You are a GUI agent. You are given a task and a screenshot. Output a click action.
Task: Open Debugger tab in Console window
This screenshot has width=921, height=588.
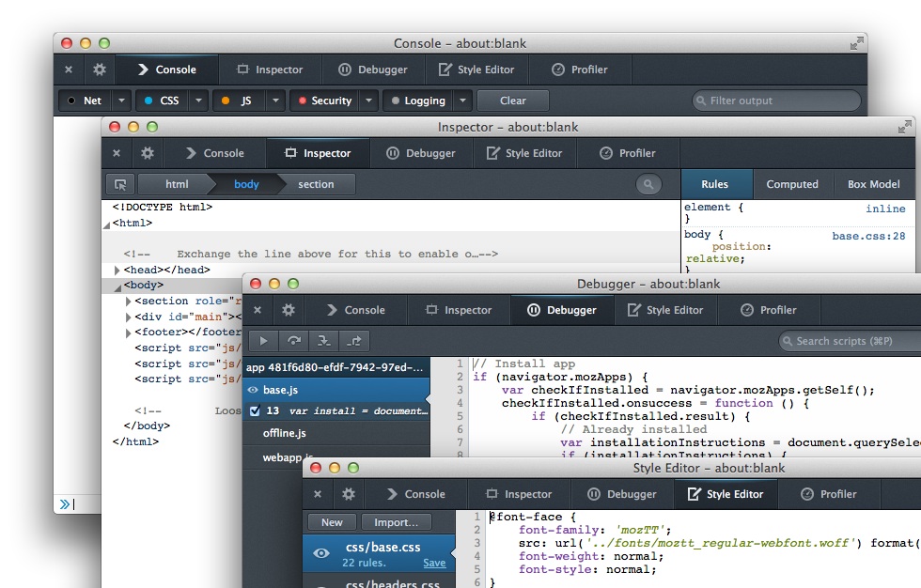point(373,70)
